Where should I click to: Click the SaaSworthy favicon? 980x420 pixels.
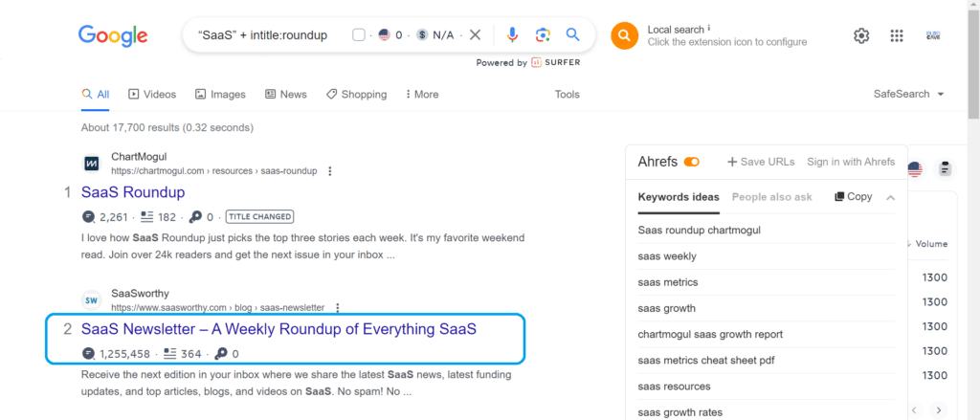click(x=91, y=300)
